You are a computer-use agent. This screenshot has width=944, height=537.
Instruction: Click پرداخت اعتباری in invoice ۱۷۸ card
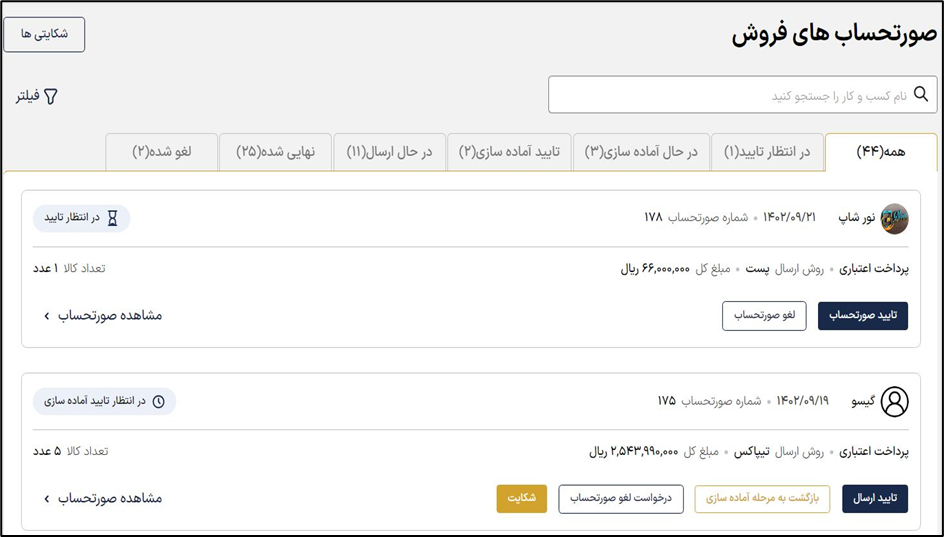pos(874,270)
